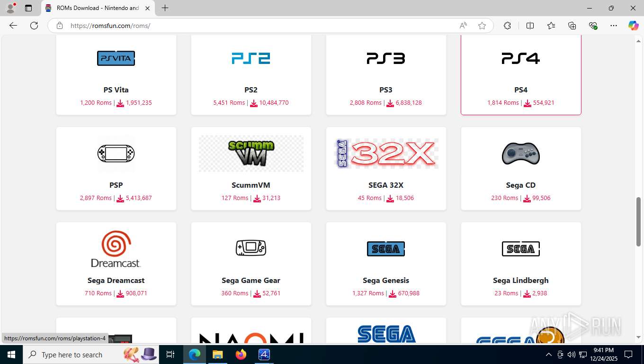The width and height of the screenshot is (644, 364).
Task: Click the SEGA 32X 45 Roms count
Action: tap(370, 198)
